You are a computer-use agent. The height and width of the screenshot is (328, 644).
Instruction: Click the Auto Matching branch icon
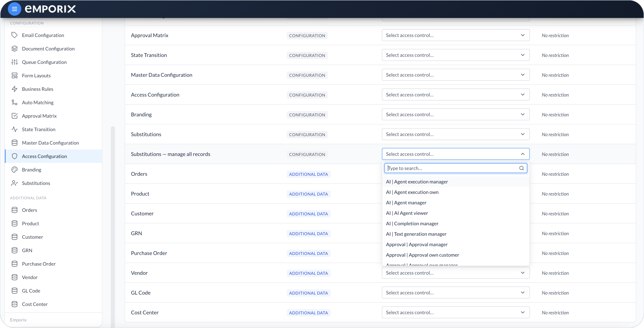tap(15, 102)
